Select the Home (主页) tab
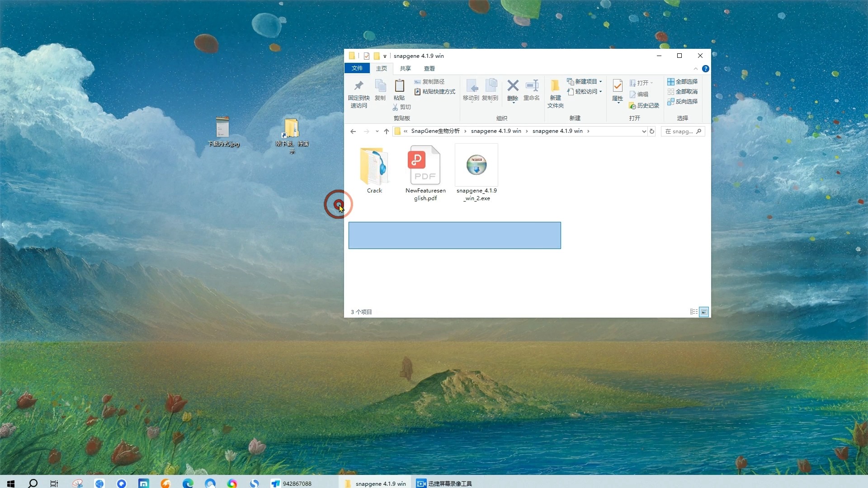868x488 pixels. [x=382, y=69]
